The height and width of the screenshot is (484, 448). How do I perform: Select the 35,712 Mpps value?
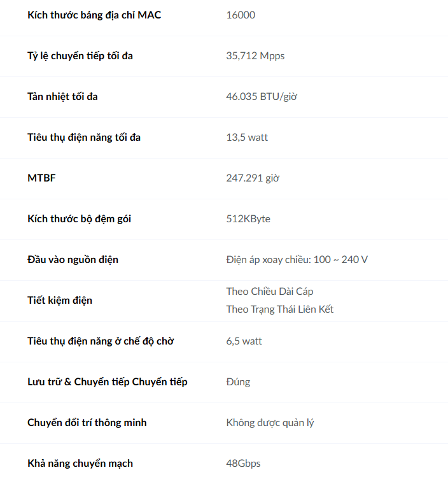click(255, 56)
